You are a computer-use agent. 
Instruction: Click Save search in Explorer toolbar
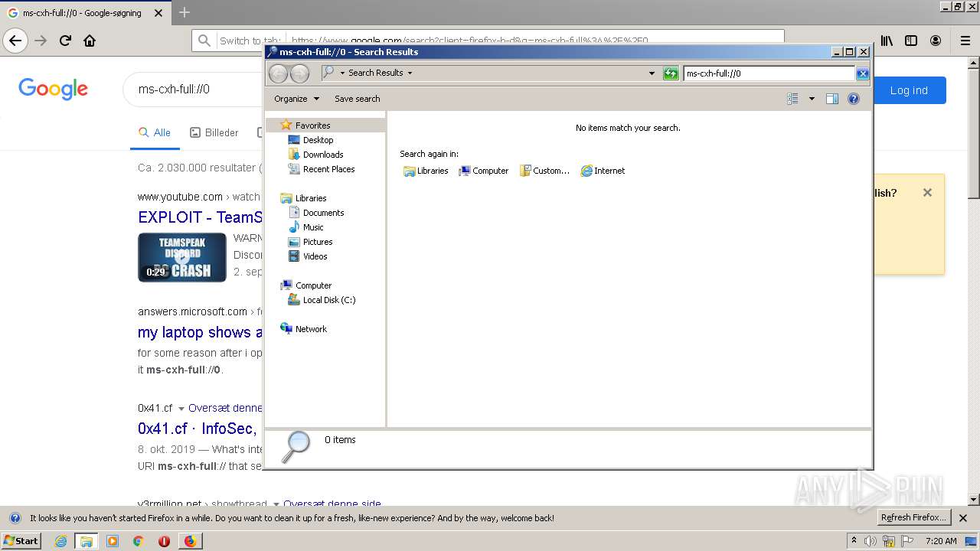[x=357, y=99]
